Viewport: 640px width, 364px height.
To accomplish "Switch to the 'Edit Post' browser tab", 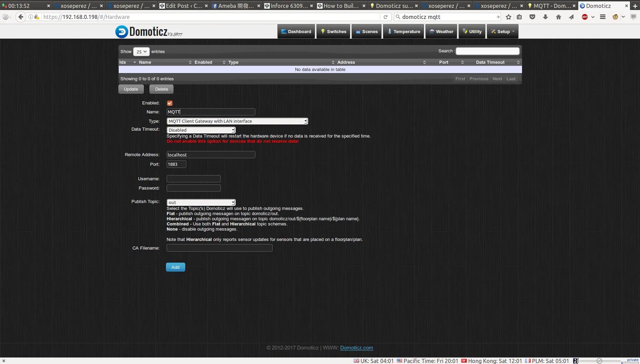I will (184, 6).
